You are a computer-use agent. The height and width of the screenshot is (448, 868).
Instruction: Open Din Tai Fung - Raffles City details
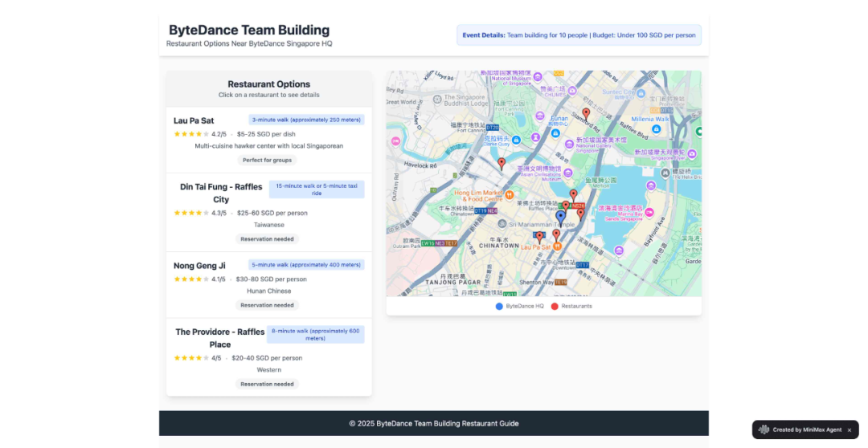(x=269, y=213)
